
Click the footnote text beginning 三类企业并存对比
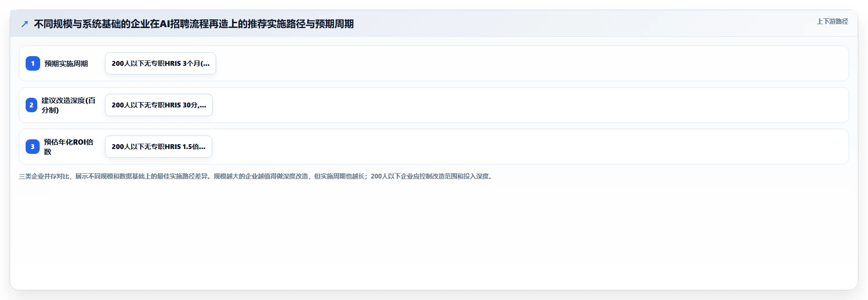[x=256, y=176]
